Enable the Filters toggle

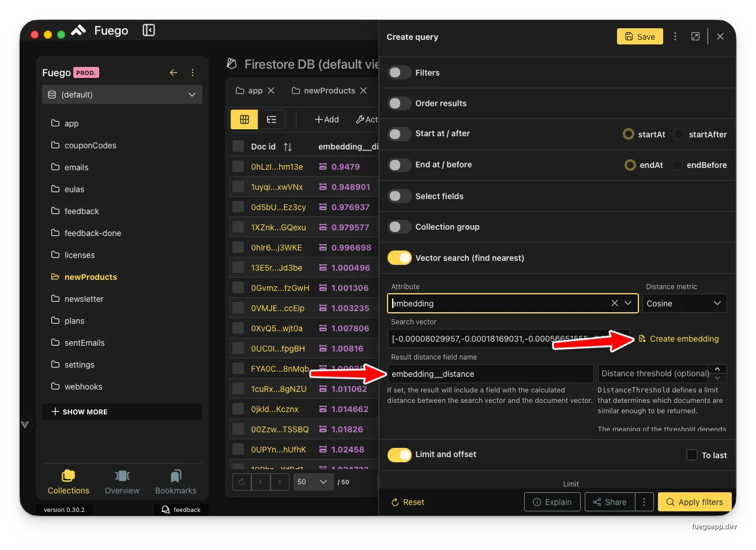(399, 73)
